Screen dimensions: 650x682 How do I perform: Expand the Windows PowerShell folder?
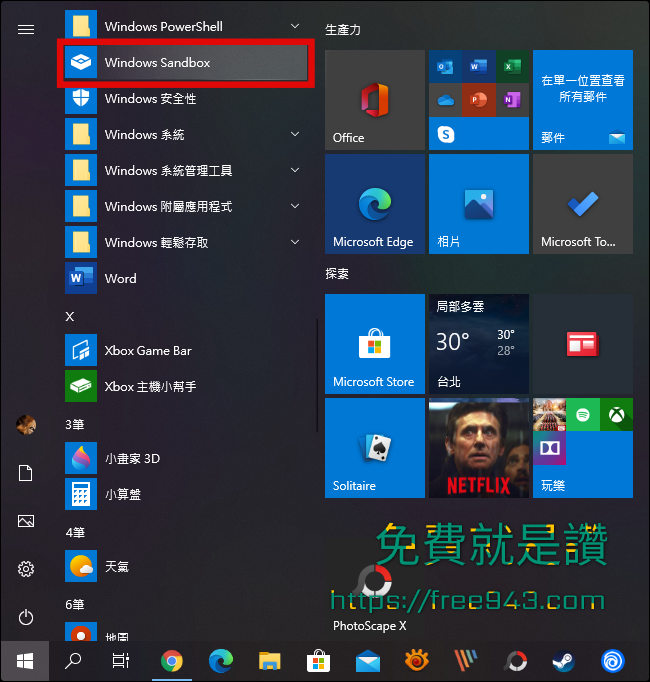coord(186,27)
